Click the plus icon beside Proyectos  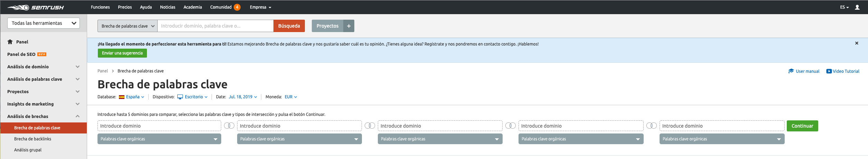pos(349,26)
